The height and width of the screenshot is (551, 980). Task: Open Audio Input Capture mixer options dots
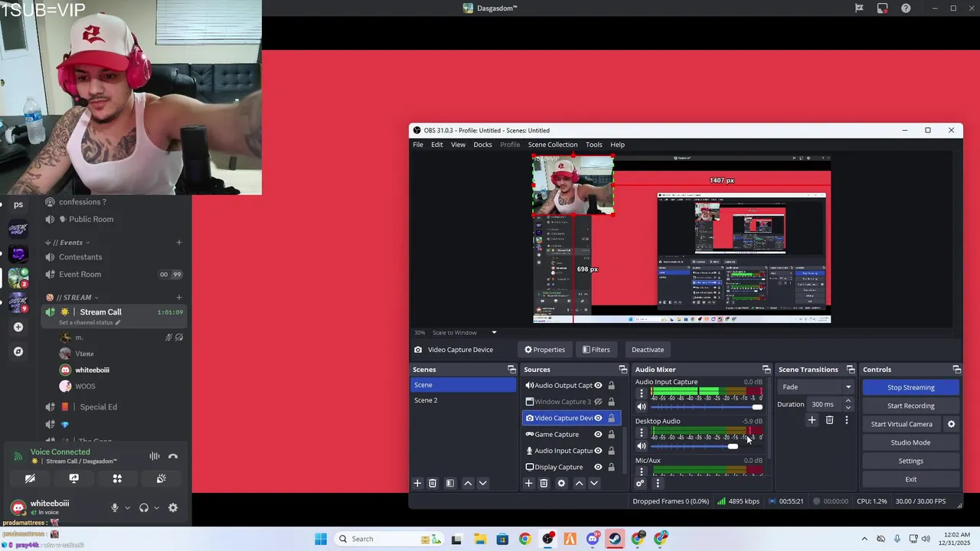click(x=642, y=393)
